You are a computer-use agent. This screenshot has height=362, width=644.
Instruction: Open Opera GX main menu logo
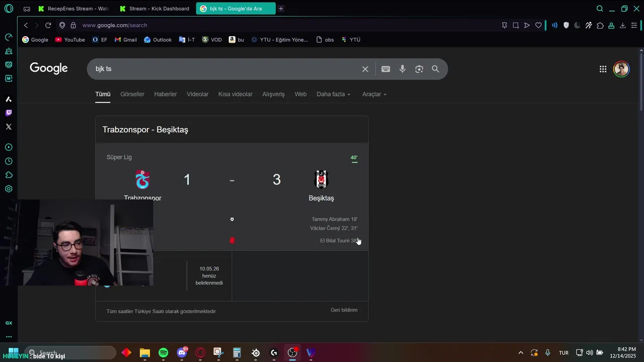(9, 9)
